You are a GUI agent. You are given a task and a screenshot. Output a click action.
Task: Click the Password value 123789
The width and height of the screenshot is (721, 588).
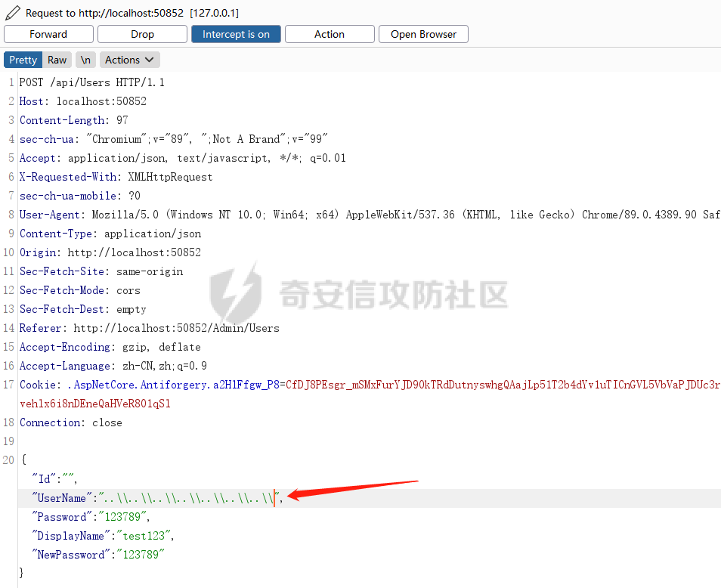(122, 517)
